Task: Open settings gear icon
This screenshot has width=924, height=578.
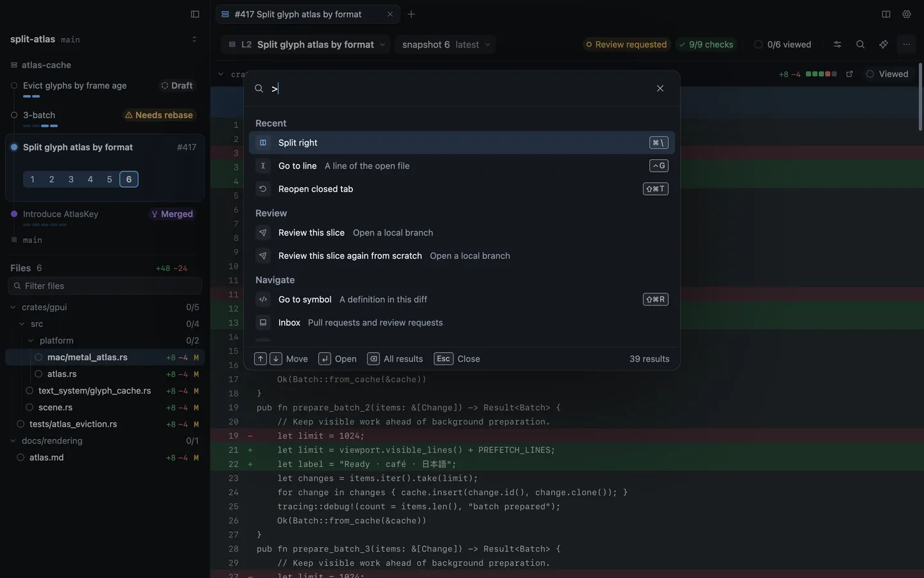Action: (907, 14)
